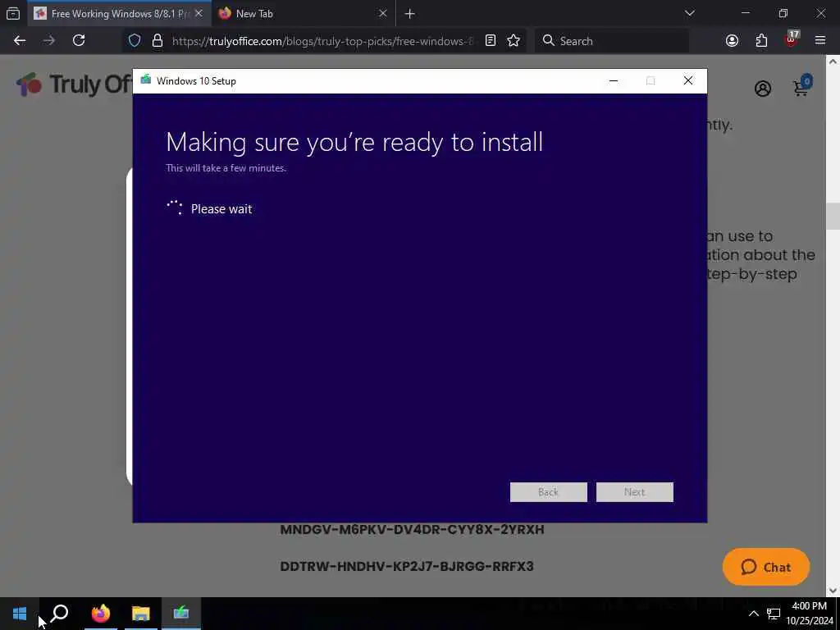Select key text MNDGV-M6PKV-DV4DR-CYY8X-2YRXH
The image size is (840, 630).
[412, 529]
